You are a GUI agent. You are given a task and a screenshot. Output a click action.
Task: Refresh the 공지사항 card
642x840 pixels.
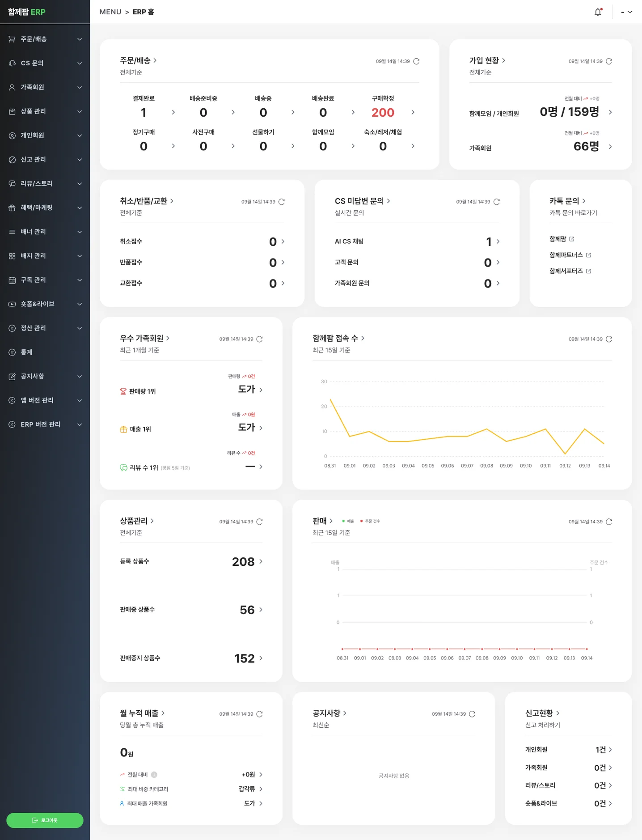472,714
